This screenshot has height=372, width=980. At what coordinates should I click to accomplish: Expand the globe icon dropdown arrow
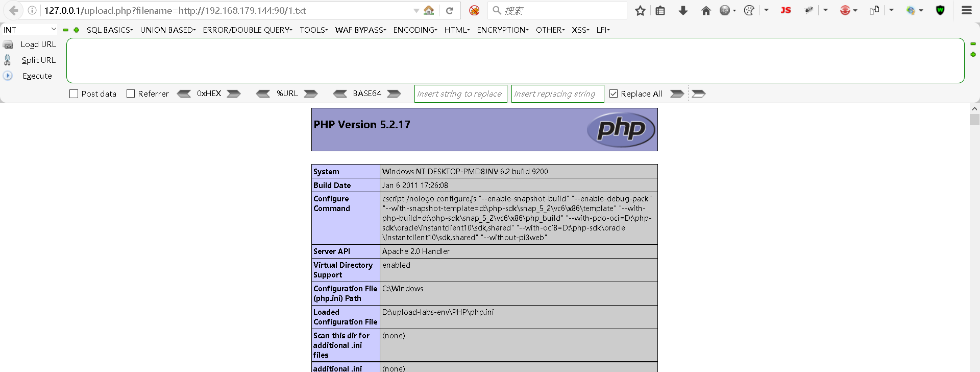[x=734, y=10]
